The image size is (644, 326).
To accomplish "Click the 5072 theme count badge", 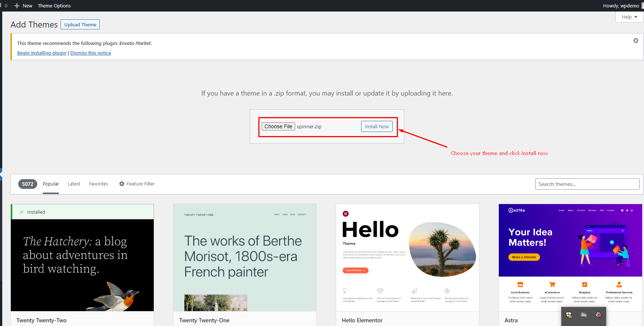I will (28, 184).
